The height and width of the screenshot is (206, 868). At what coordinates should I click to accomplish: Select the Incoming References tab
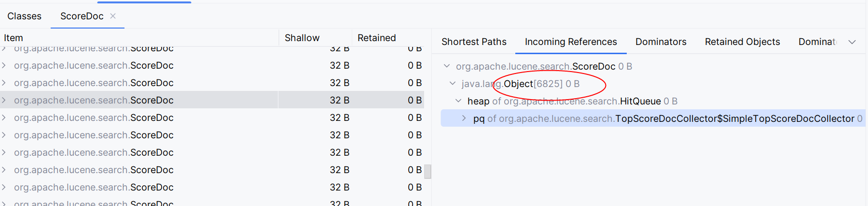pos(571,42)
